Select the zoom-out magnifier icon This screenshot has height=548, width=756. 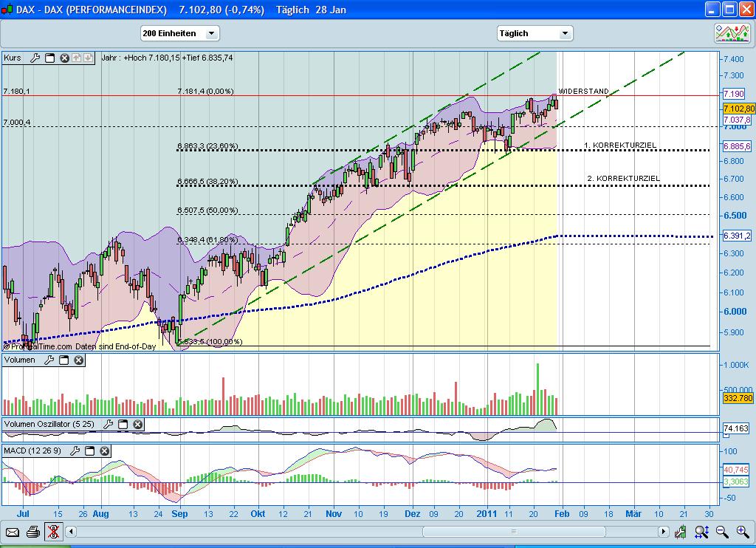[x=722, y=532]
